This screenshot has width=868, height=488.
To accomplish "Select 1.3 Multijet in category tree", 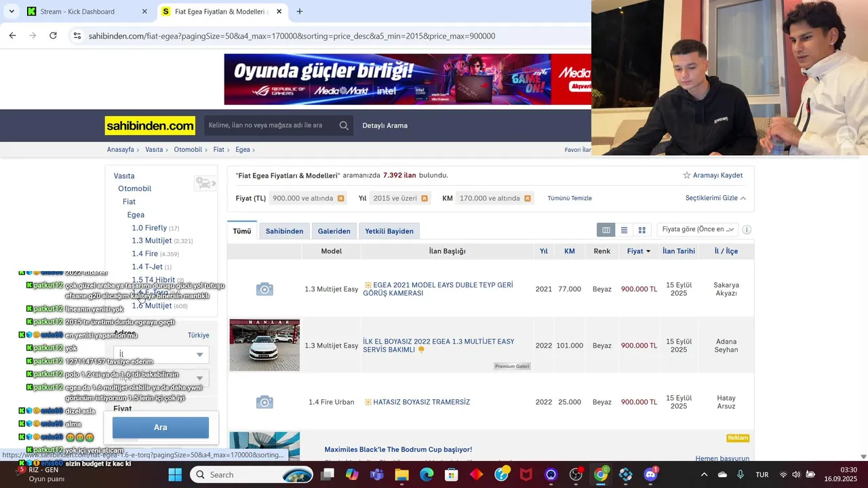I will point(152,241).
